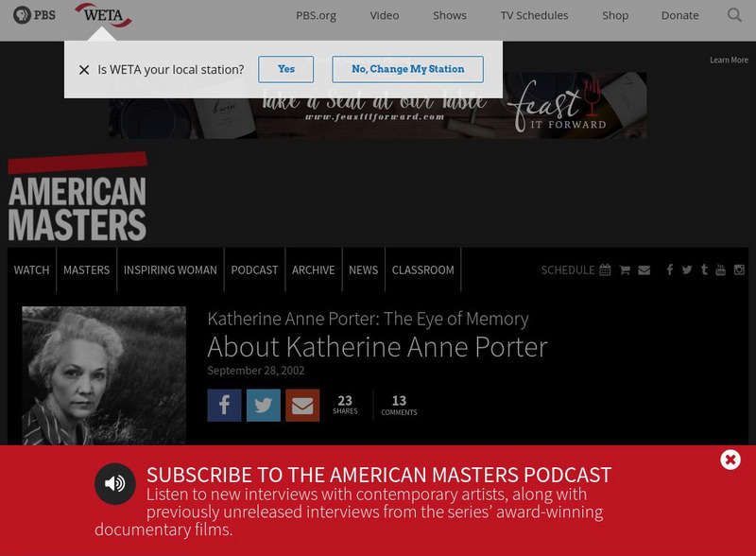Open the Facebook icon in nav bar

[670, 269]
